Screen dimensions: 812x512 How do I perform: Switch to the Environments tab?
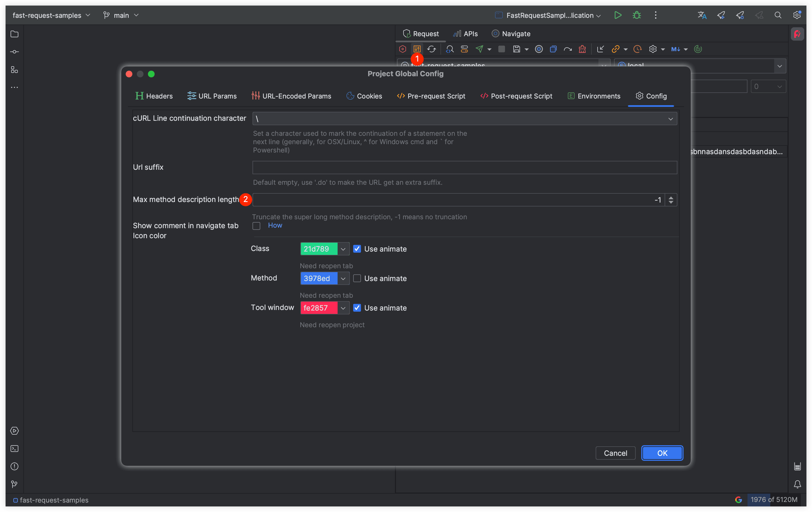[x=594, y=96]
